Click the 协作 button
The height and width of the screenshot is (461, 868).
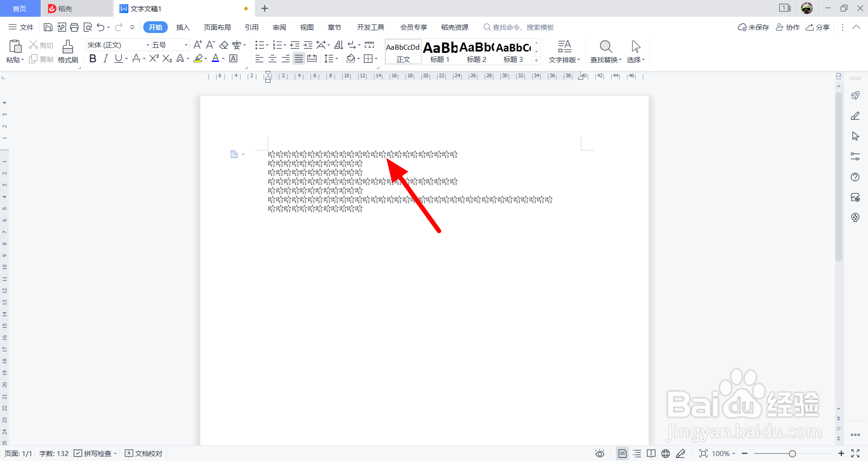click(788, 27)
